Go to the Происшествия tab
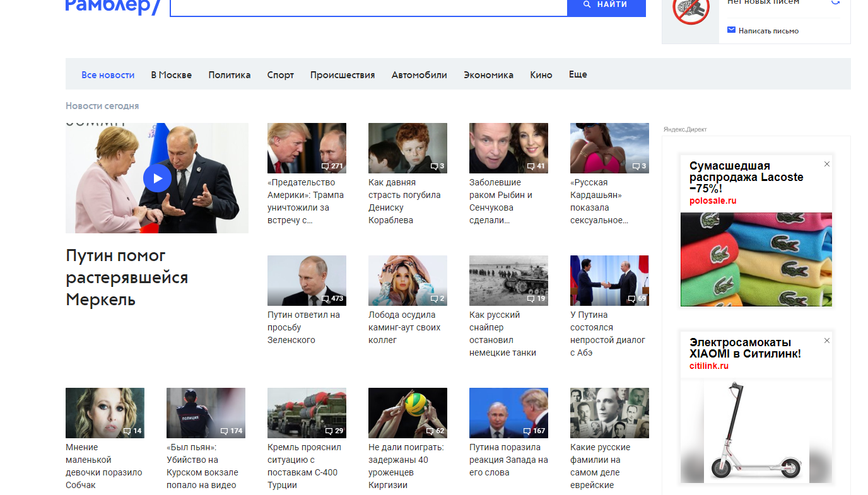 click(343, 74)
